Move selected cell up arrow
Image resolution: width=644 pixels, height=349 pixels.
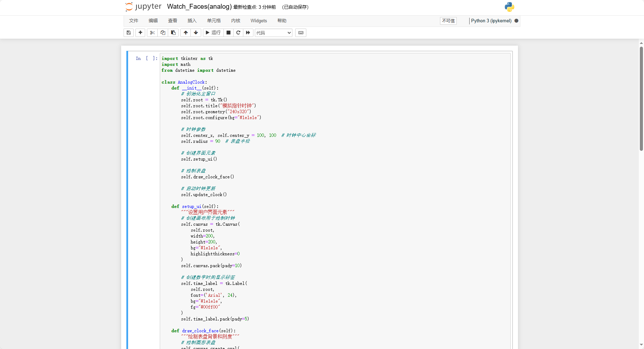(186, 33)
